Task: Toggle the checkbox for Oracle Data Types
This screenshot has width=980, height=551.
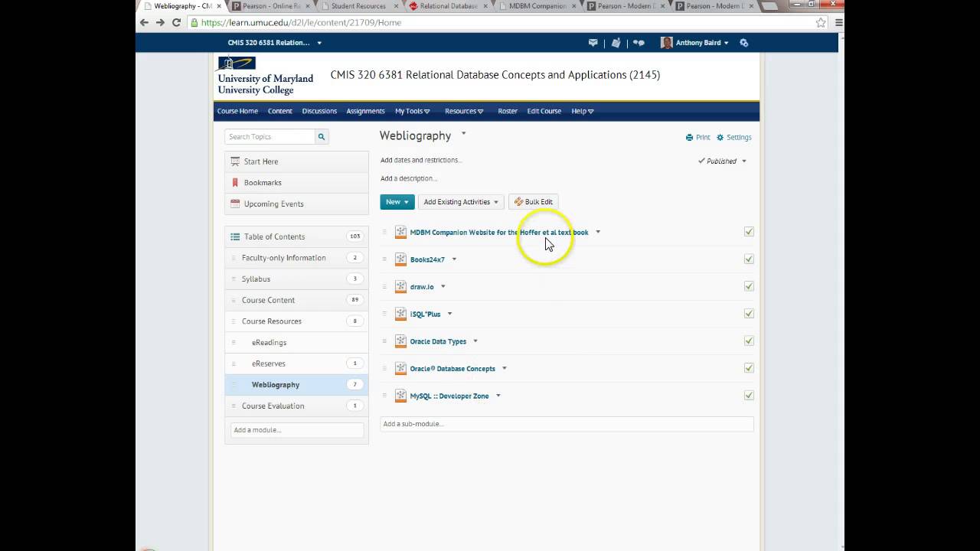Action: tap(749, 341)
